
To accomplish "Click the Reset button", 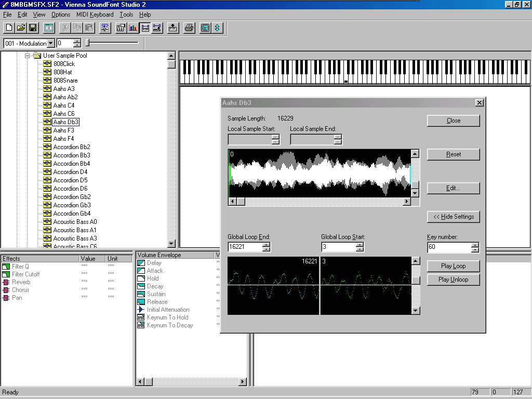I will coord(453,154).
